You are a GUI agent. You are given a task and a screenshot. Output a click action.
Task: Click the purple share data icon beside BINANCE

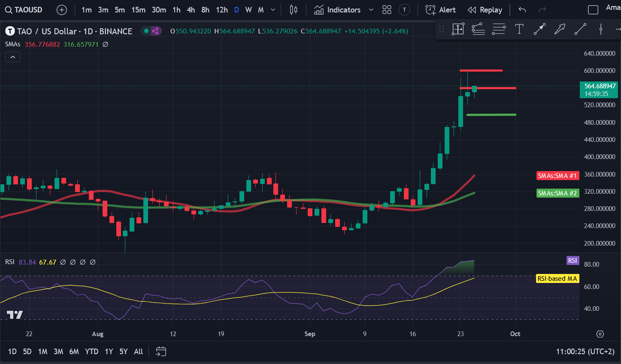tap(156, 31)
